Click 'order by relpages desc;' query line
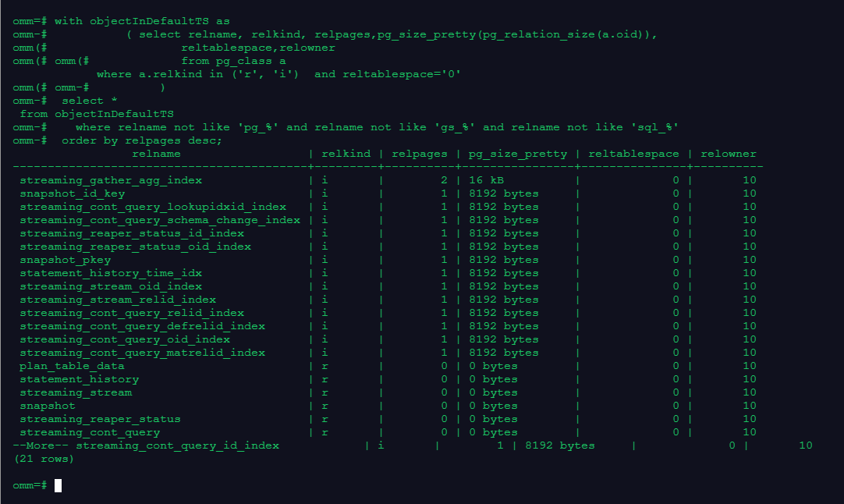Screen dimensions: 844x504 coord(142,140)
